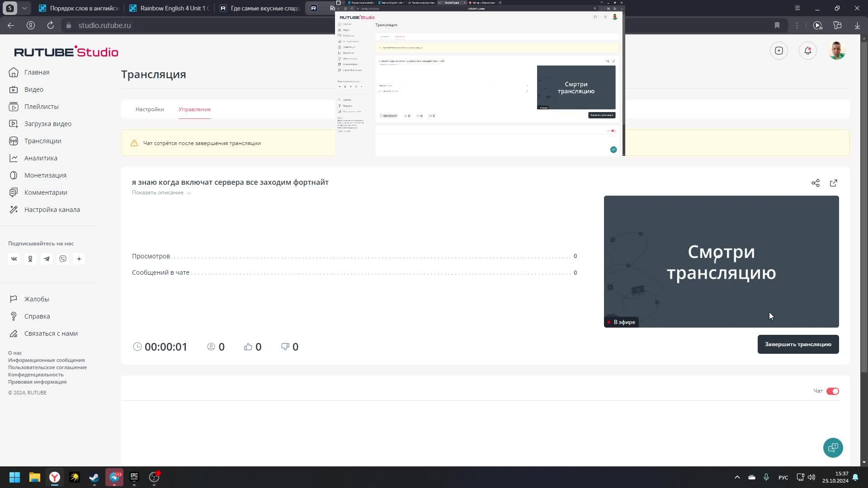Open browser extensions icon
The height and width of the screenshot is (488, 868).
coord(837,25)
